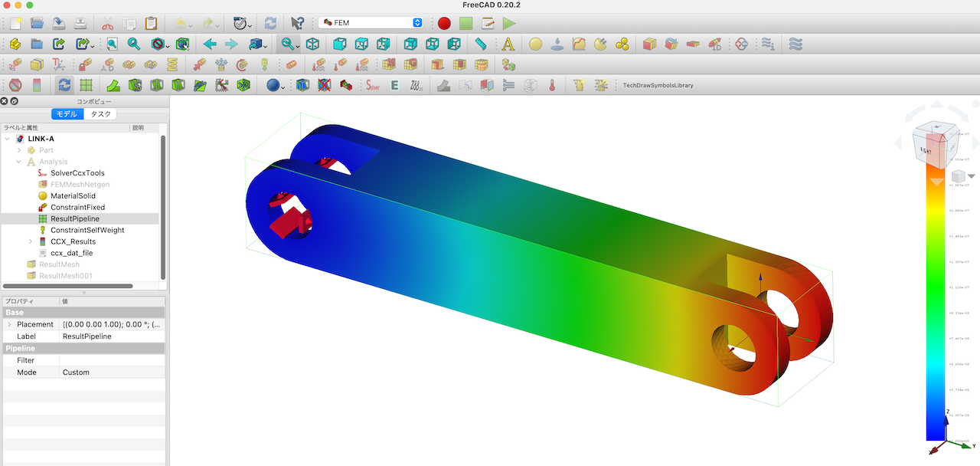
Task: Activate the Z88 solver tool
Action: 416,84
